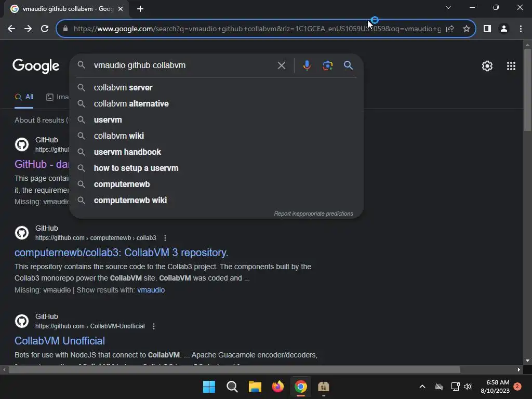Submit the search using the magnifier button
The height and width of the screenshot is (399, 532).
tap(348, 65)
